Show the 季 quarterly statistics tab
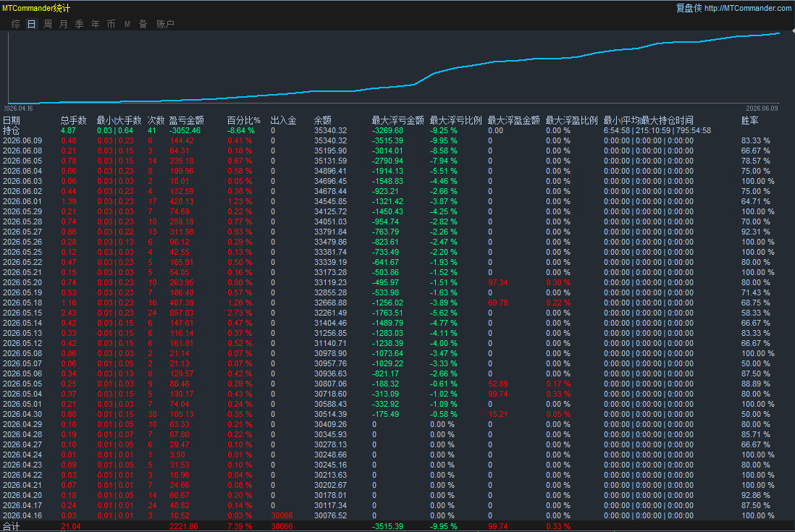The width and height of the screenshot is (795, 532). [x=79, y=24]
